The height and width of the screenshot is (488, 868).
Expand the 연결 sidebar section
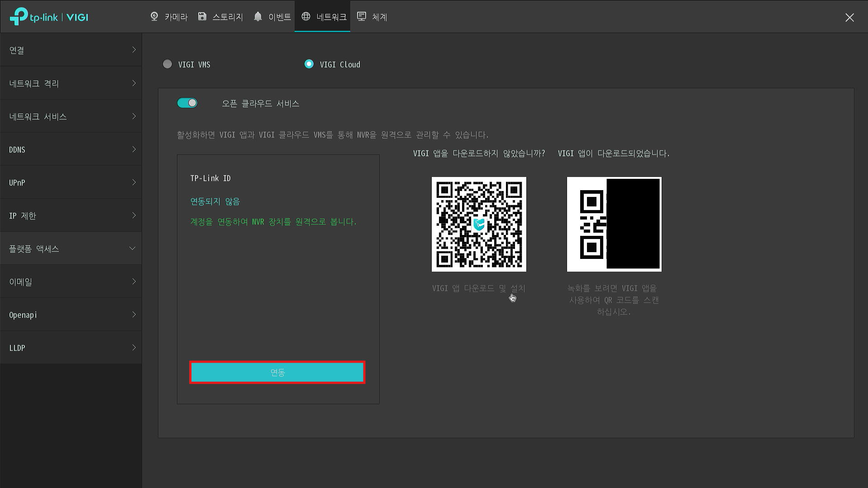[71, 50]
